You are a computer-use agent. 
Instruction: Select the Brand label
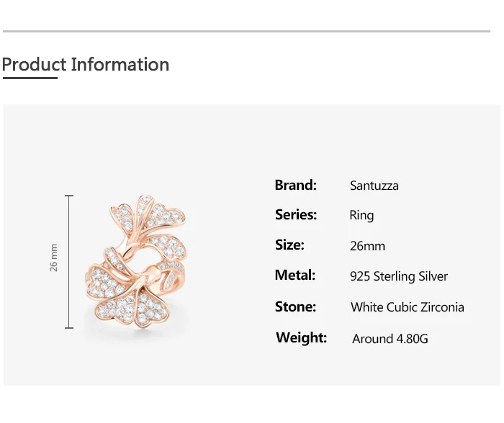(x=295, y=185)
